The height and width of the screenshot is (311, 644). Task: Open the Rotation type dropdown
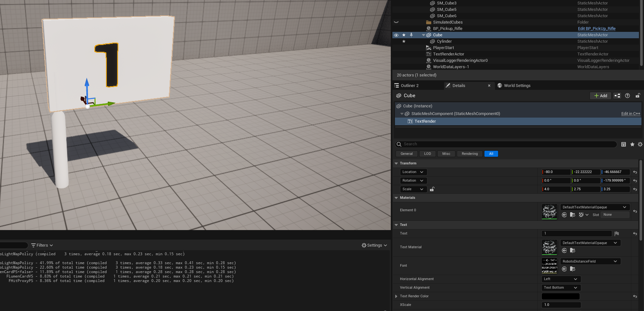click(413, 181)
